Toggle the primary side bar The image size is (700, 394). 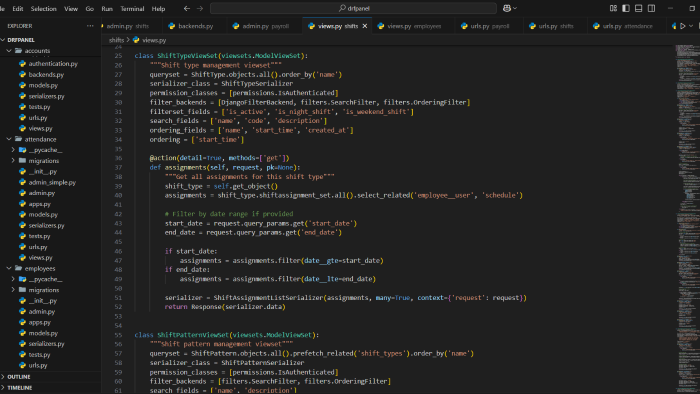click(x=626, y=8)
